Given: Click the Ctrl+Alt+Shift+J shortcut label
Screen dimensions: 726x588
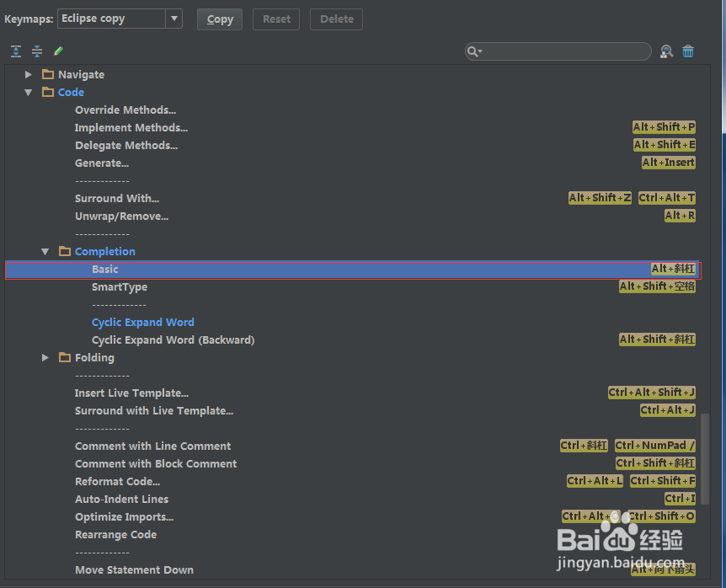Looking at the screenshot, I should tap(652, 393).
